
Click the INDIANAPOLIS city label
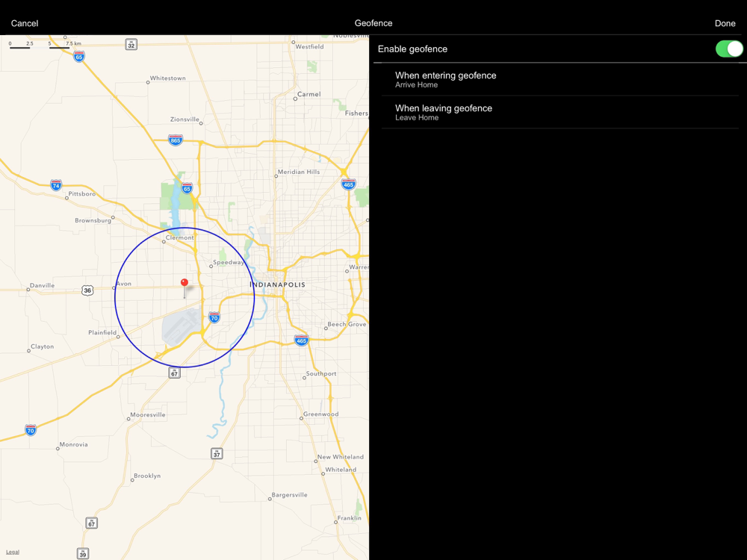(278, 284)
